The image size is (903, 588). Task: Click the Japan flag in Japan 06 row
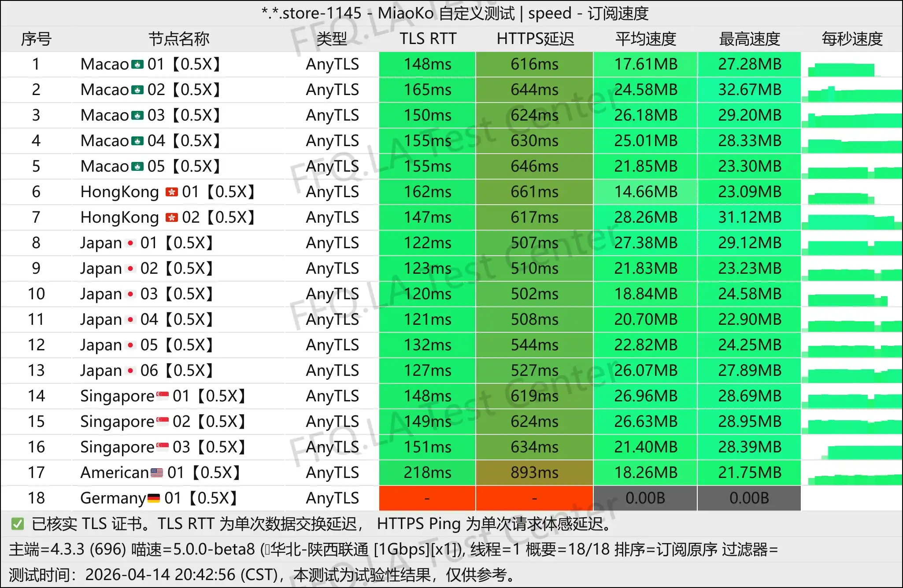click(x=130, y=371)
